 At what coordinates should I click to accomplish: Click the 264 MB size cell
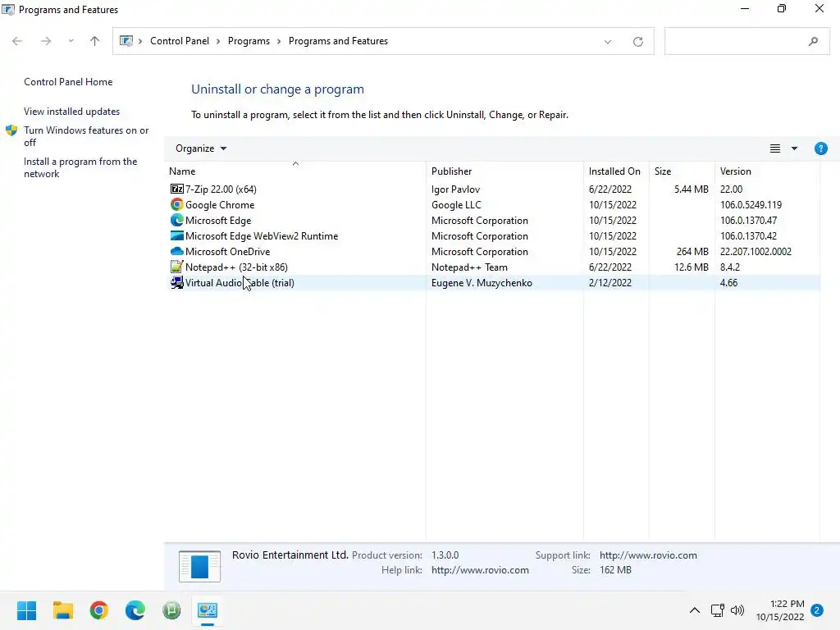tap(692, 251)
